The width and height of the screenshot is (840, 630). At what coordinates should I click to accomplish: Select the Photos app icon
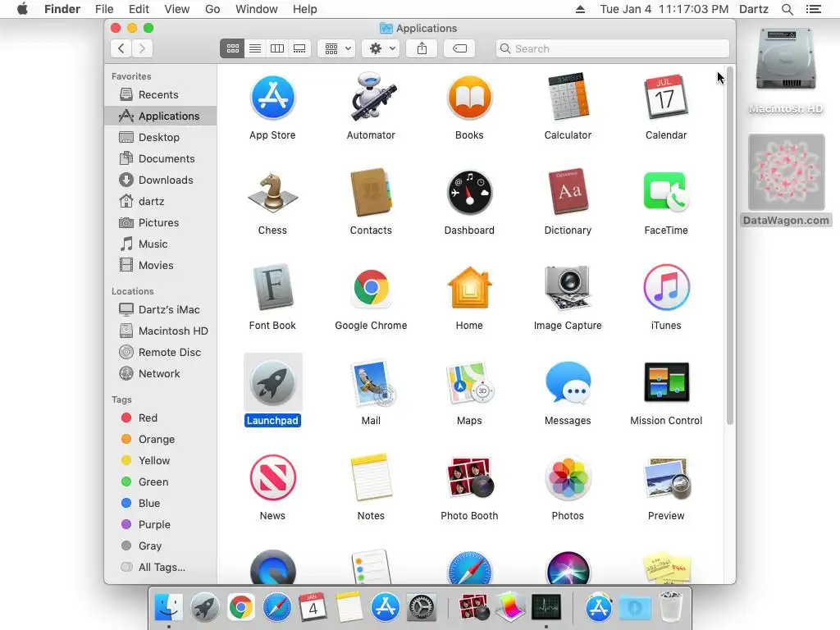pos(568,478)
